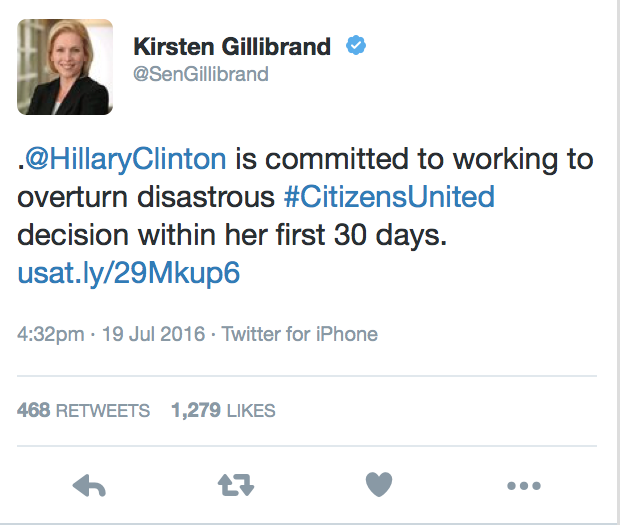The image size is (620, 525).
Task: Follow the usat.ly/29Mkup6 link
Action: tap(129, 273)
